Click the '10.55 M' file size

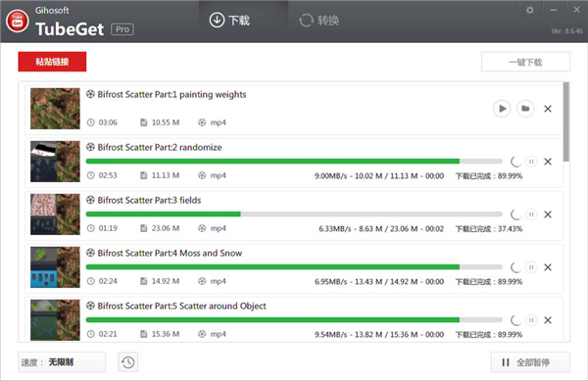point(166,122)
